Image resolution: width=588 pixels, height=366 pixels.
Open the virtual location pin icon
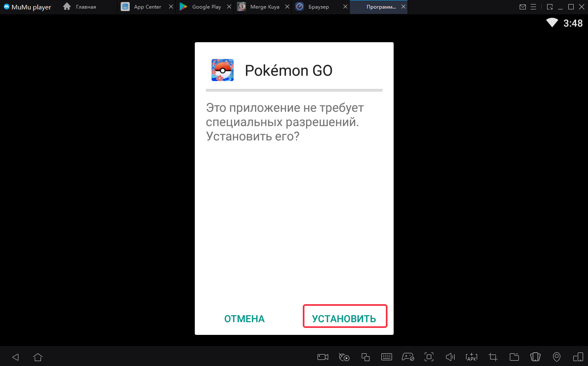(556, 357)
